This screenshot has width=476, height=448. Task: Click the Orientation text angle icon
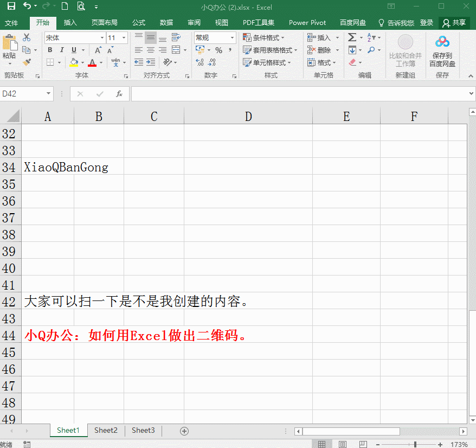pos(168,62)
